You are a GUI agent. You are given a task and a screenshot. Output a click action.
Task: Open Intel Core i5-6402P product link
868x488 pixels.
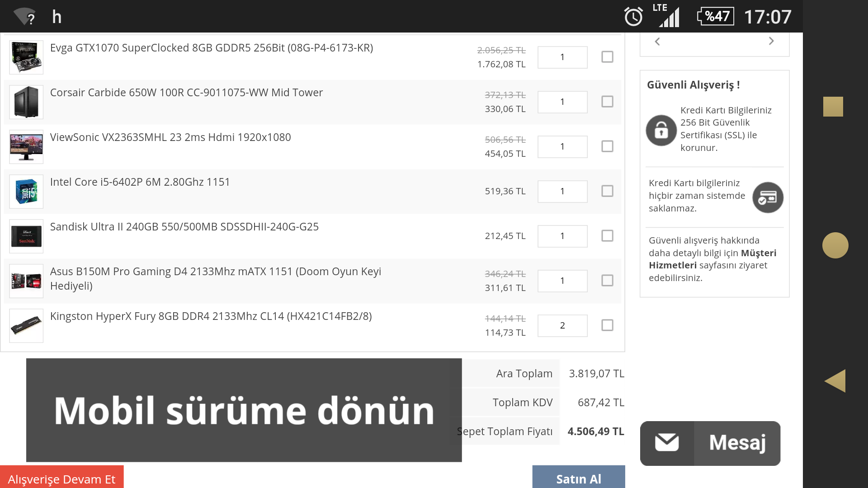(x=140, y=182)
